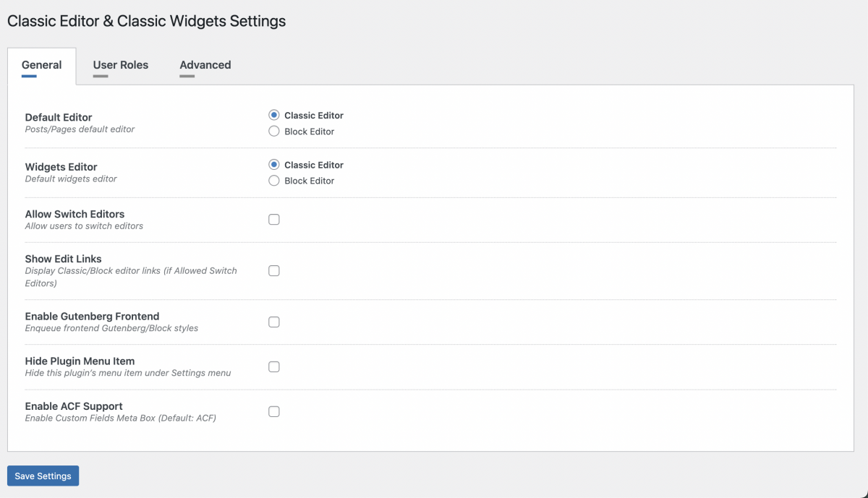This screenshot has height=498, width=868.
Task: Select Block Editor for Widgets Editor
Action: (x=273, y=181)
